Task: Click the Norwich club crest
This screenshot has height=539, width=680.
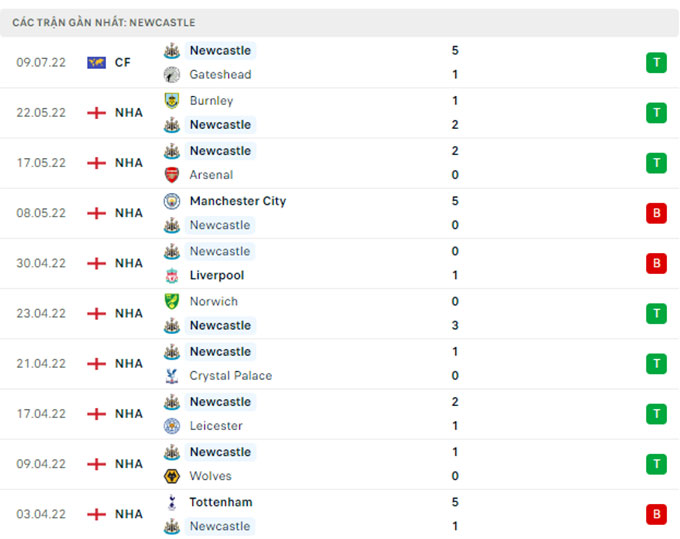Action: (172, 301)
